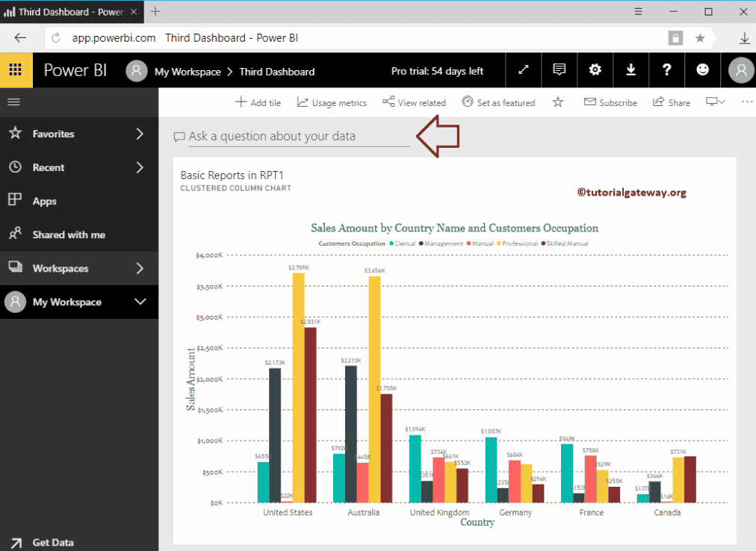Open the Power BI settings gear
The height and width of the screenshot is (551, 756).
coord(595,69)
